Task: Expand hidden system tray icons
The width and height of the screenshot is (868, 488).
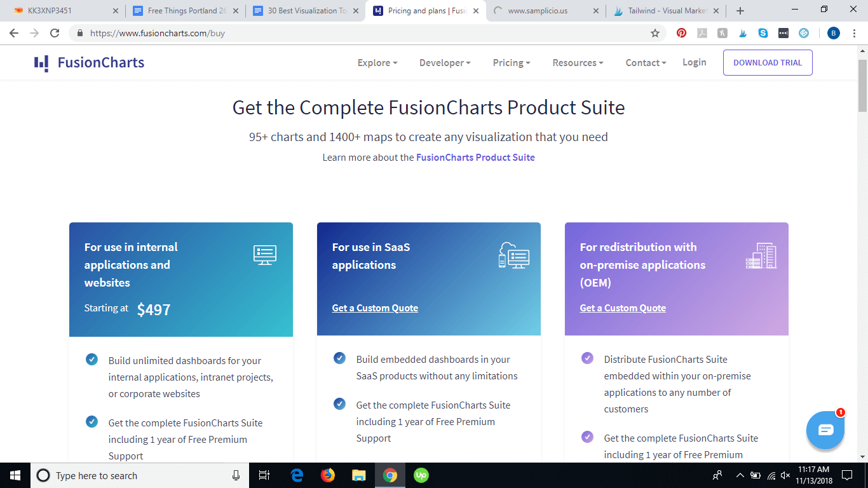Action: point(739,475)
